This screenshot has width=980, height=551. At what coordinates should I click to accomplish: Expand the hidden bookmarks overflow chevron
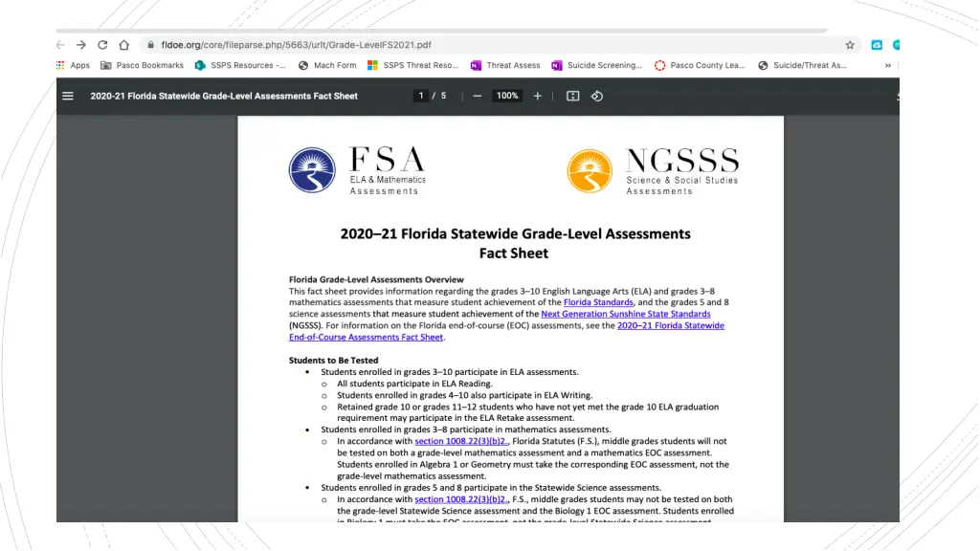887,65
